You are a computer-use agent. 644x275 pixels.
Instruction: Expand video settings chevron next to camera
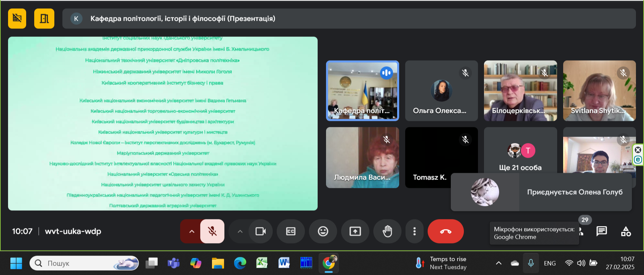pos(240,231)
